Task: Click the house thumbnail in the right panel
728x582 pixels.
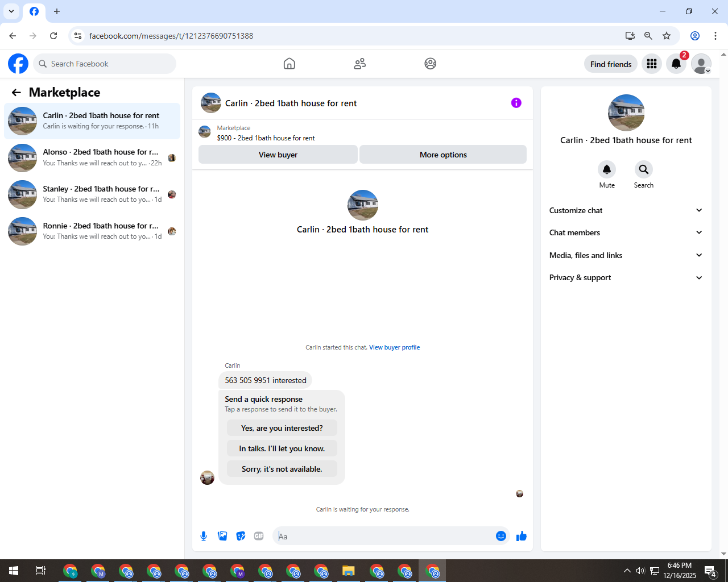Action: click(x=626, y=113)
